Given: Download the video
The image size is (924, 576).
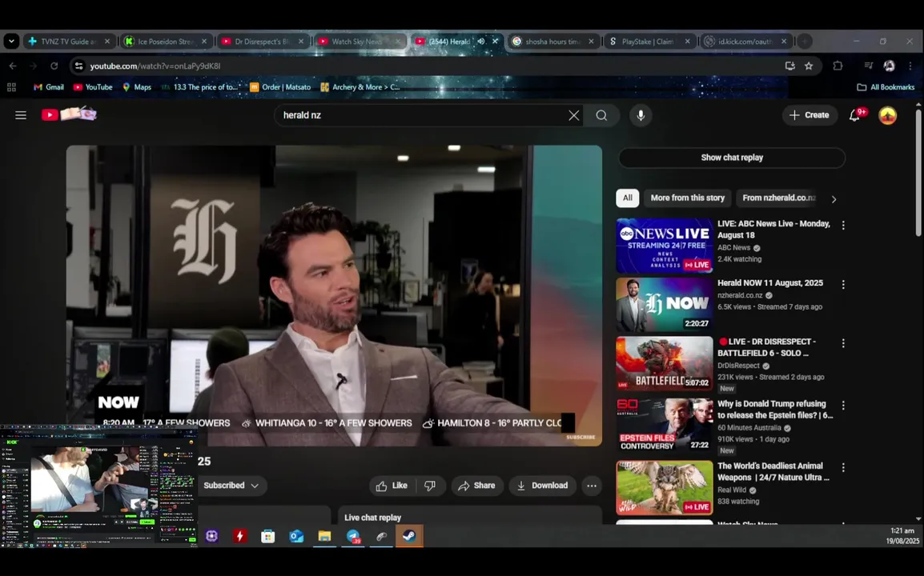Looking at the screenshot, I should pyautogui.click(x=542, y=486).
